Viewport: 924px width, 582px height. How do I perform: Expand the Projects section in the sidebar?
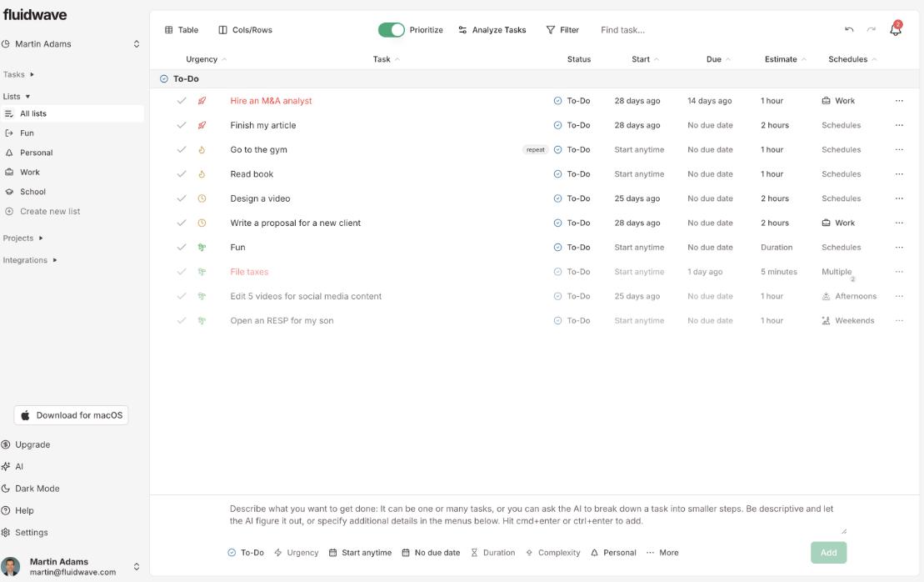tap(22, 238)
